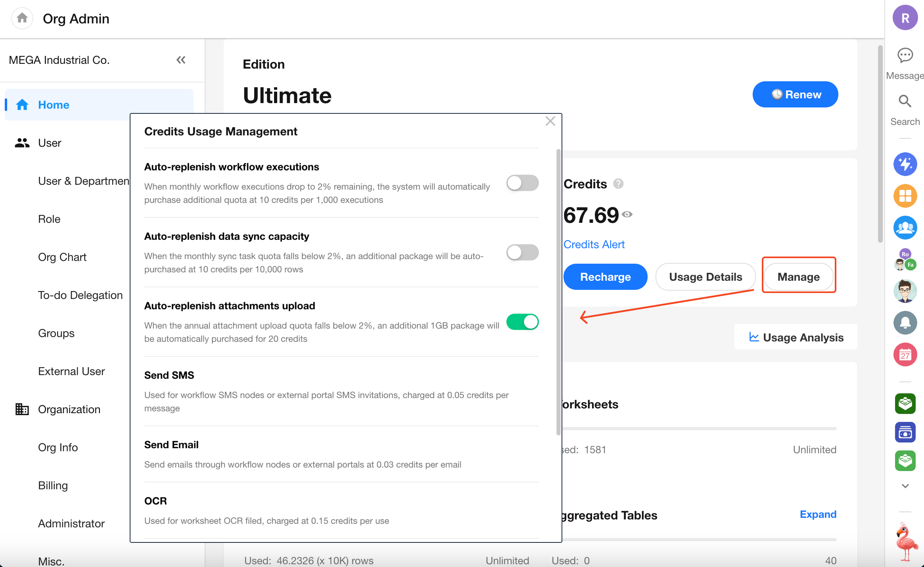The image size is (924, 567).
Task: Enable auto-replenish data sync capacity toggle
Action: click(x=522, y=253)
